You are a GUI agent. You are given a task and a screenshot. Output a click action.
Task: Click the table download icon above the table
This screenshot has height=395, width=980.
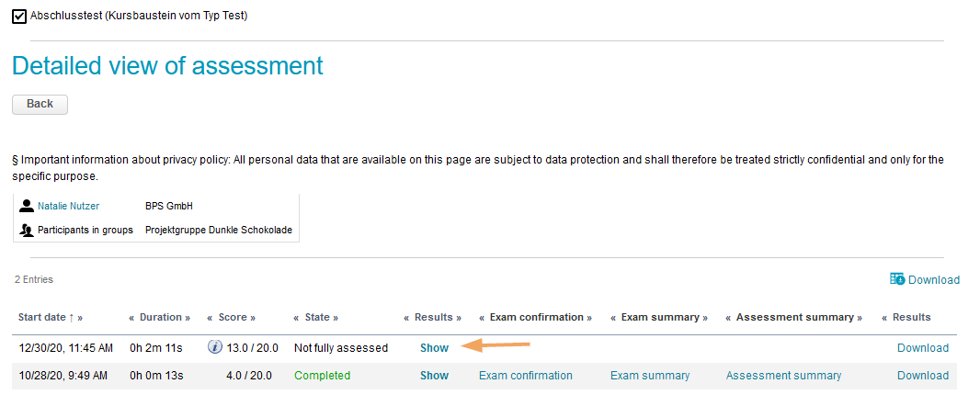897,279
